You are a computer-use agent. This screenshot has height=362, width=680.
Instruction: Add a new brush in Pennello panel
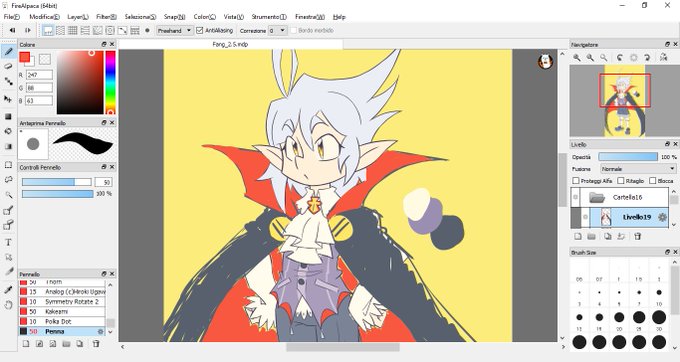point(26,343)
